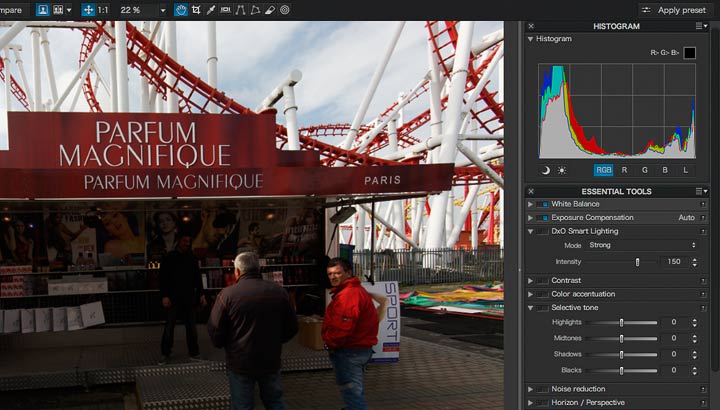Close the Histogram palette
The width and height of the screenshot is (720, 410).
pos(531,26)
